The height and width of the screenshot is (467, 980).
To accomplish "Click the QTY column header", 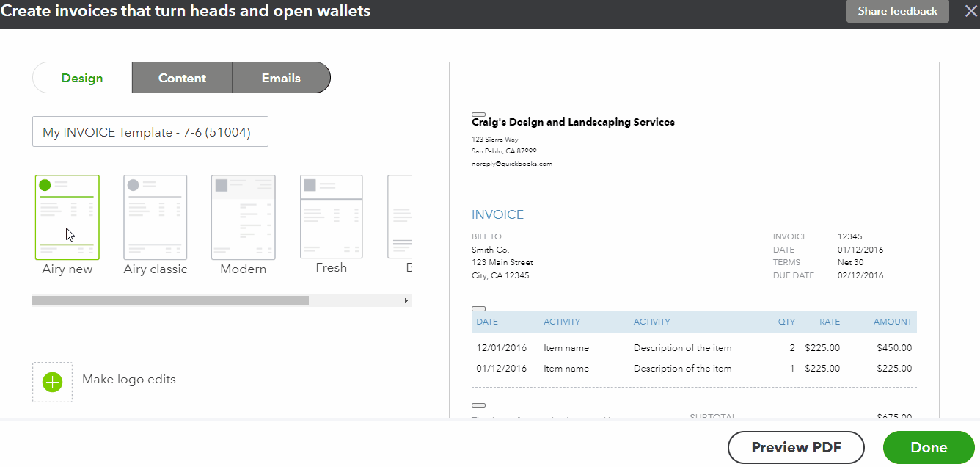I will tap(786, 322).
